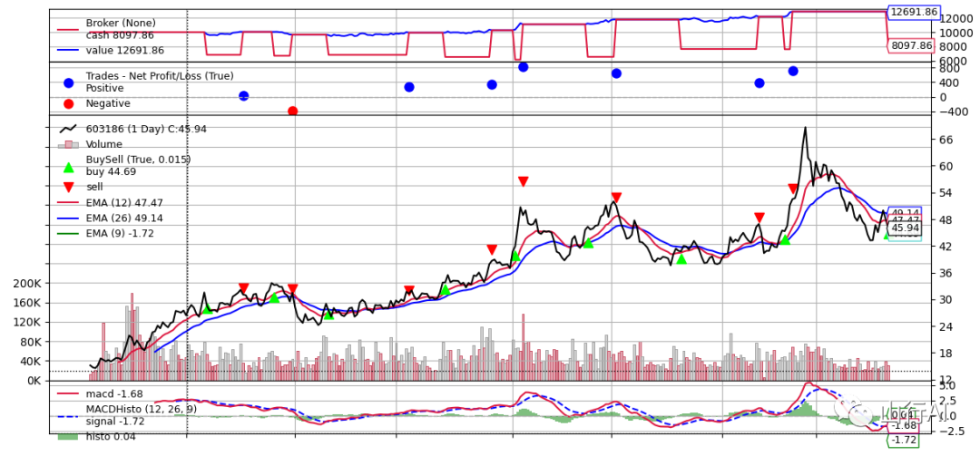Select the "histo 0.04" legend text
Screen dimensions: 980x456
point(111,437)
